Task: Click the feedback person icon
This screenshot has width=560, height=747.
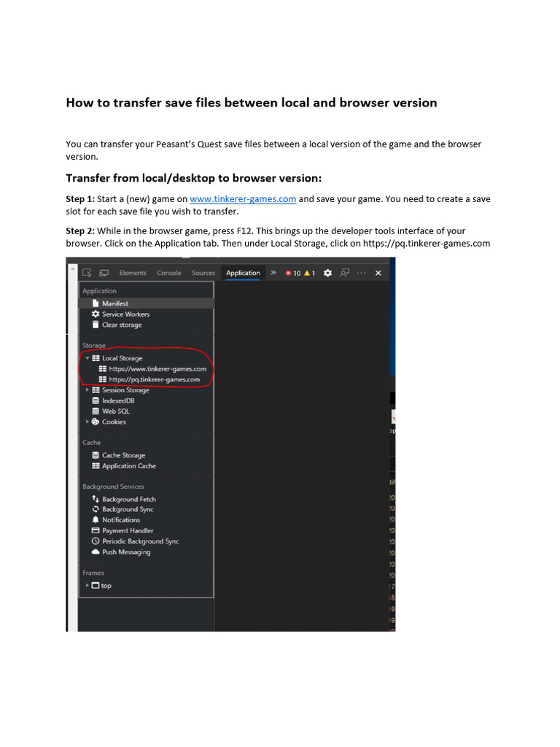Action: [x=345, y=273]
